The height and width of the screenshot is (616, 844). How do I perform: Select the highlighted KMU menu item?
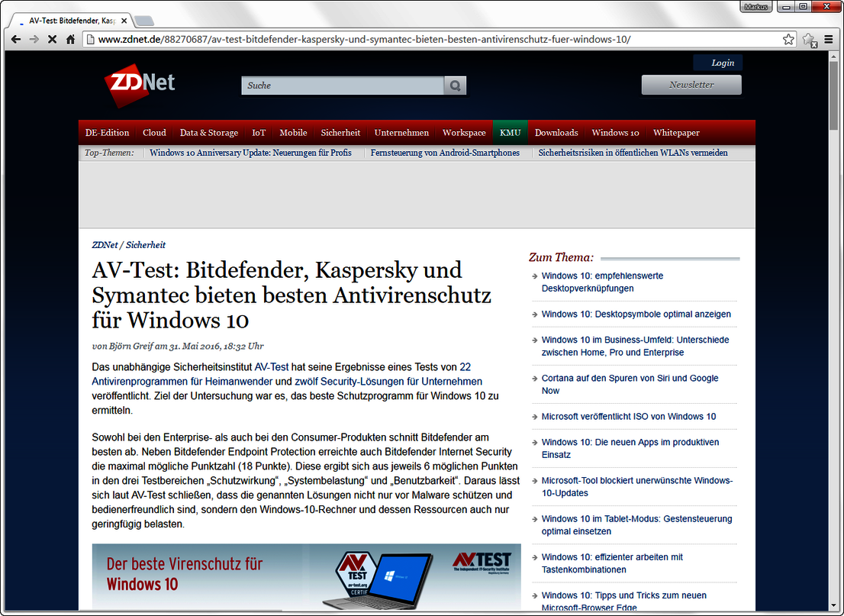[x=510, y=132]
